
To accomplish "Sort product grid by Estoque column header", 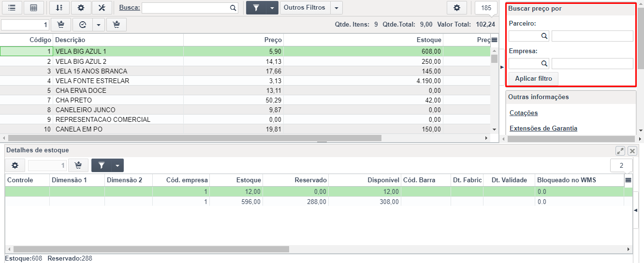I will (x=364, y=40).
